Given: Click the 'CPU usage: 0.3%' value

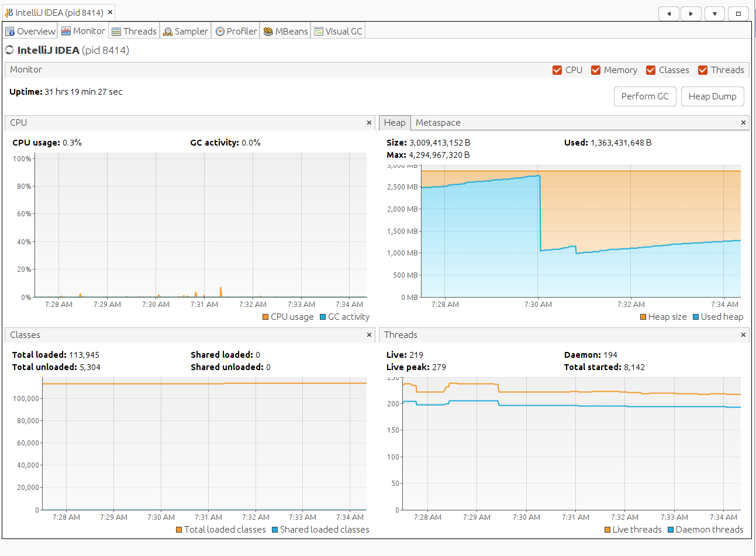Looking at the screenshot, I should click(x=47, y=143).
